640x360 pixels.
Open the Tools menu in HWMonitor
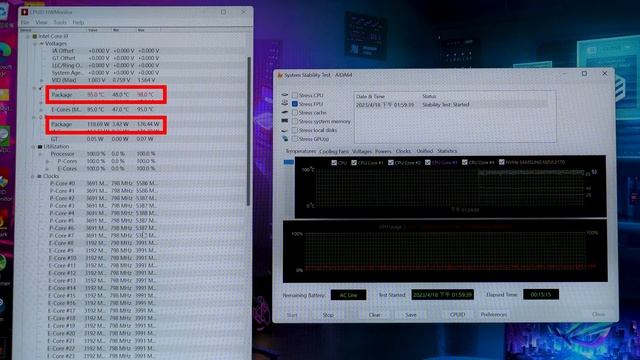pos(60,22)
